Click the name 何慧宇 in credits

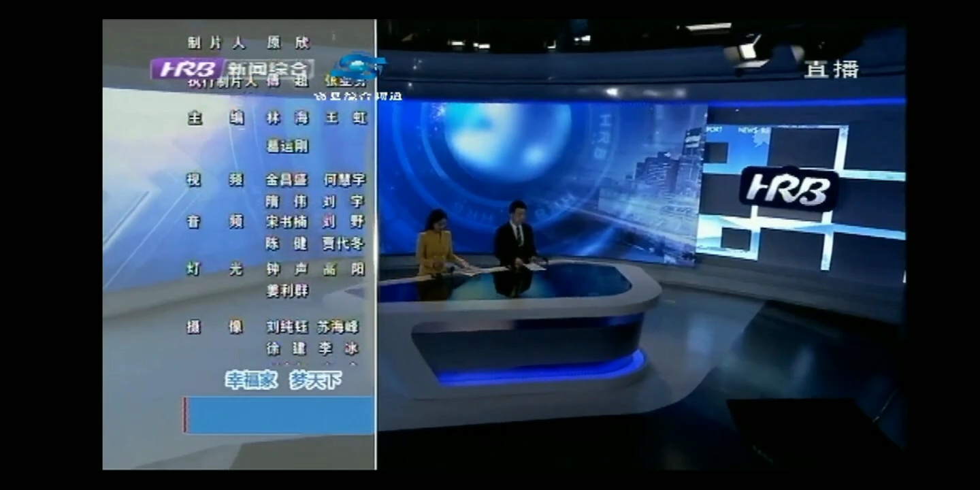coord(344,180)
